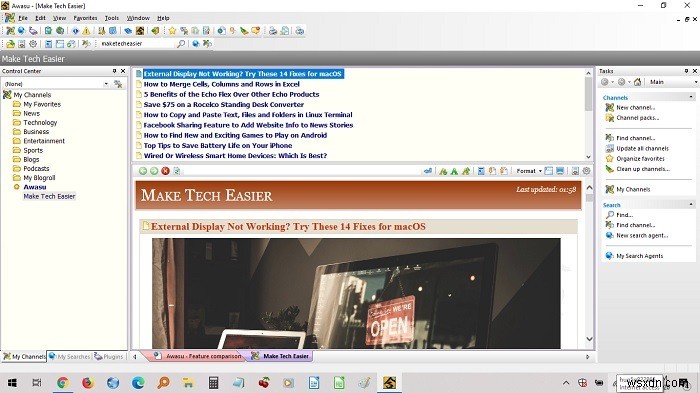Select the My Blogroll folder
Viewport: 700px width, 393px height.
[x=39, y=178]
